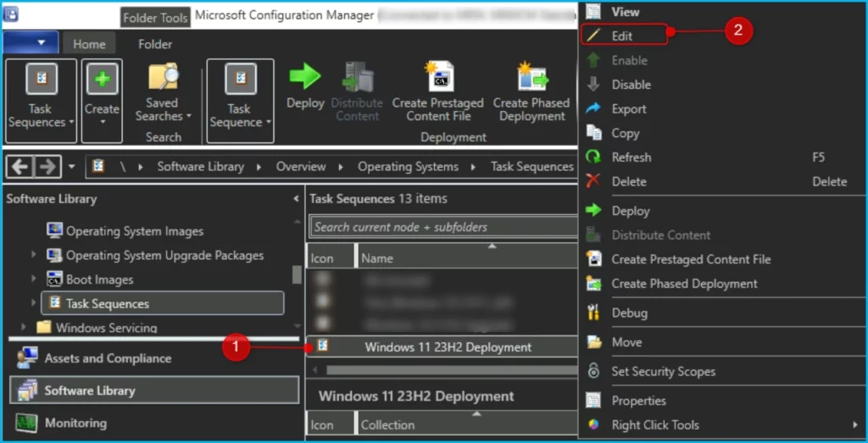Navigate back with the left arrow

20,167
